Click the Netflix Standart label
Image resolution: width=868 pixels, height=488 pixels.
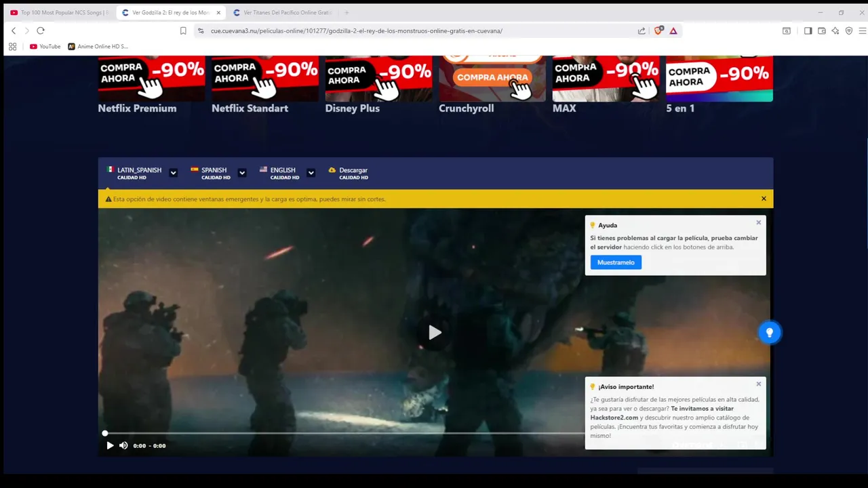[x=250, y=108]
